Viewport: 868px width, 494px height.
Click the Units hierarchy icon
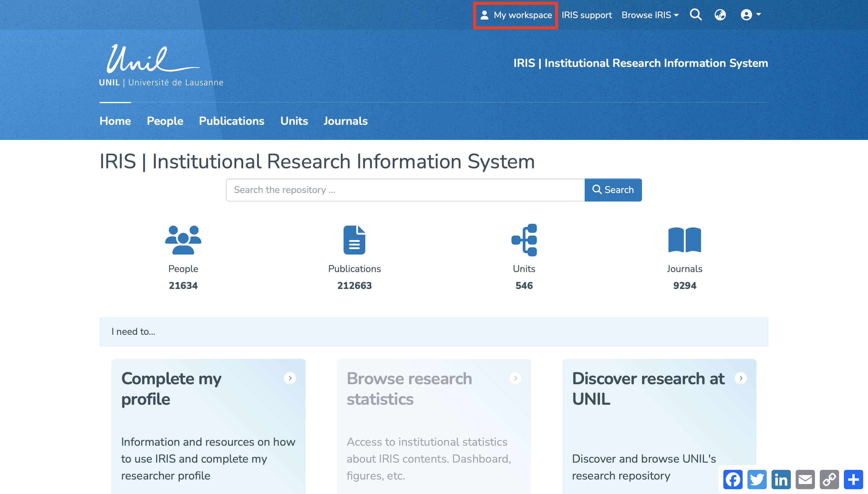point(524,239)
